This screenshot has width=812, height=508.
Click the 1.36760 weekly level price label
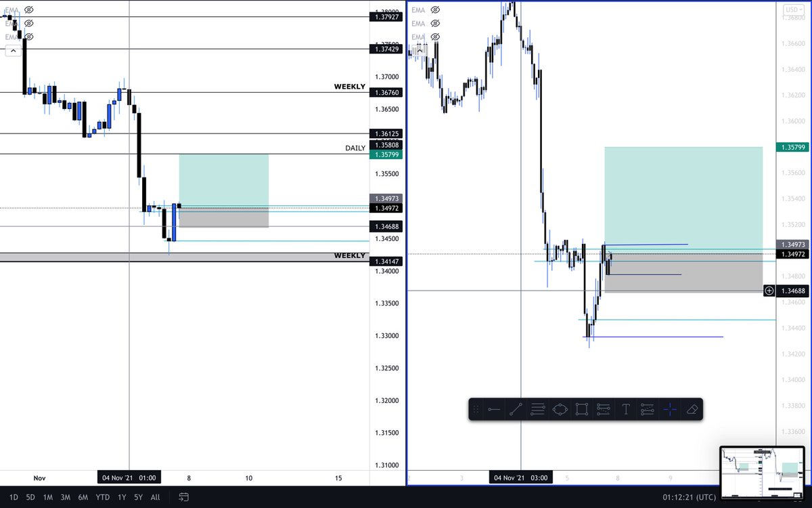coord(386,92)
